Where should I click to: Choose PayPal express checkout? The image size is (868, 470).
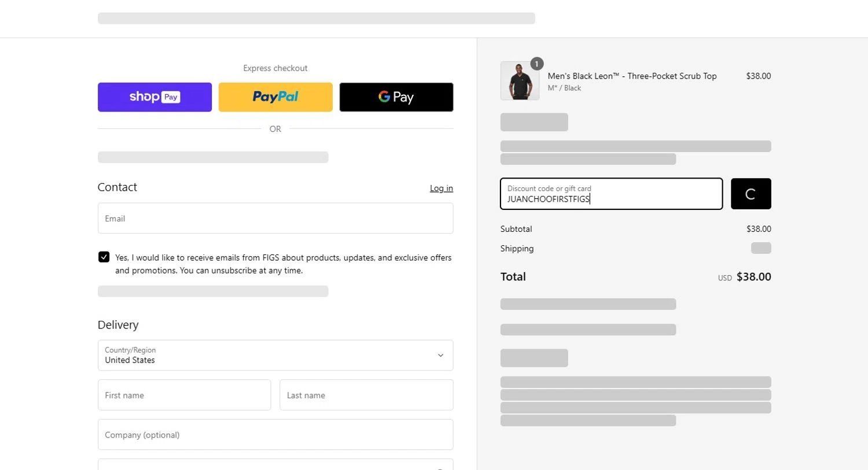(x=275, y=97)
